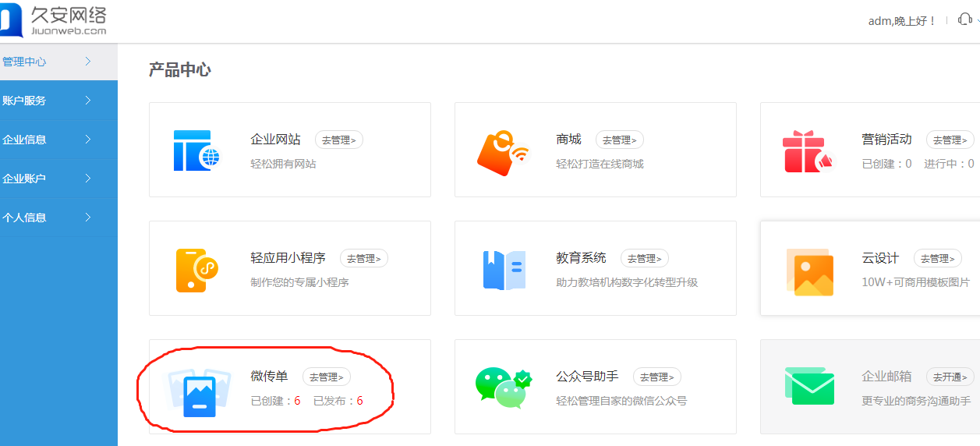The width and height of the screenshot is (980, 446).
Task: Click the 教育系统 title text
Action: click(x=581, y=258)
